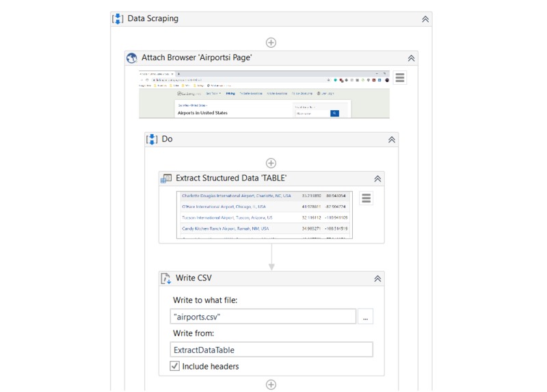Click the airports.csv file path field
This screenshot has width=547, height=392.
coord(263,317)
